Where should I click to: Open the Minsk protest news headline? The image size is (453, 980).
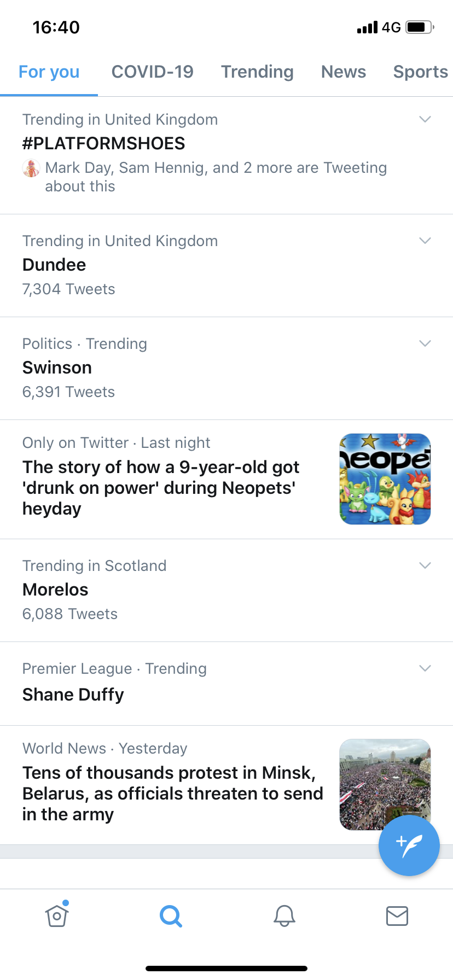(173, 794)
